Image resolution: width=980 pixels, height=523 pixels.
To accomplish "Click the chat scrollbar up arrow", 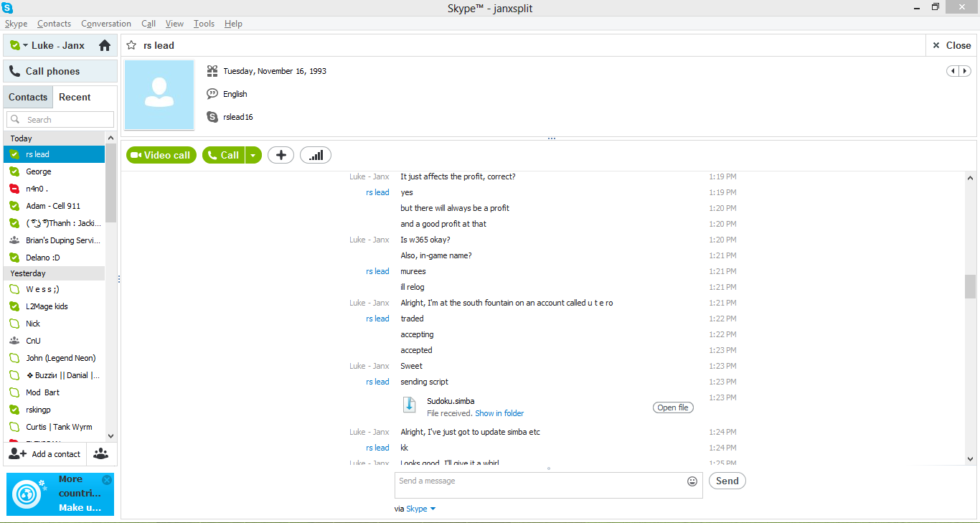I will click(x=970, y=178).
